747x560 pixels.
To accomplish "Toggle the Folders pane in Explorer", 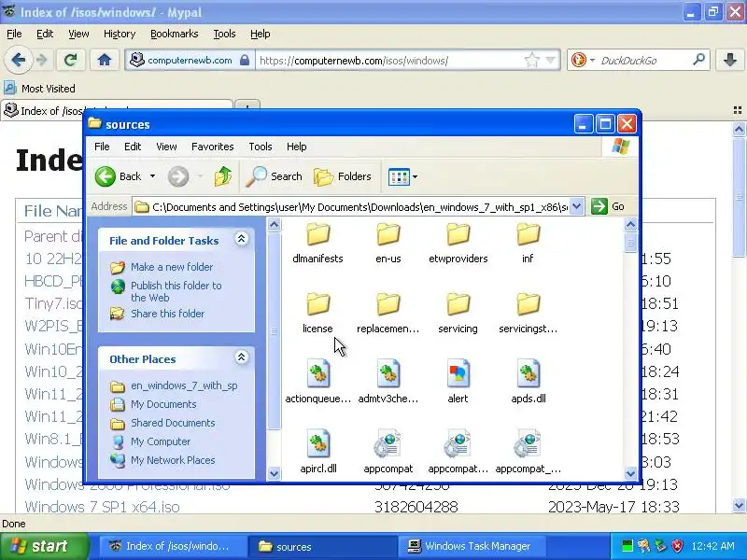I will point(343,176).
